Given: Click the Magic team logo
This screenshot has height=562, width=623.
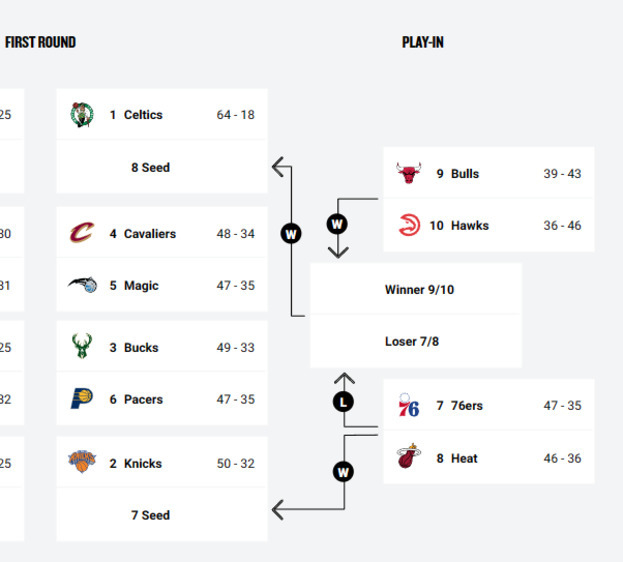Looking at the screenshot, I should [x=82, y=286].
